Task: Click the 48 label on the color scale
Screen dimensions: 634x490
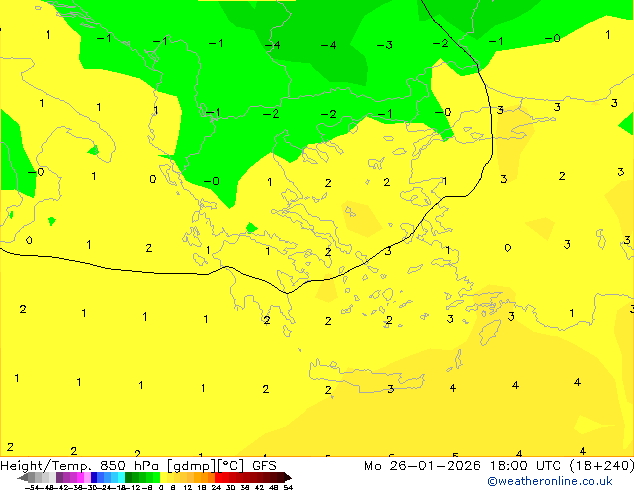Action: 274,488
